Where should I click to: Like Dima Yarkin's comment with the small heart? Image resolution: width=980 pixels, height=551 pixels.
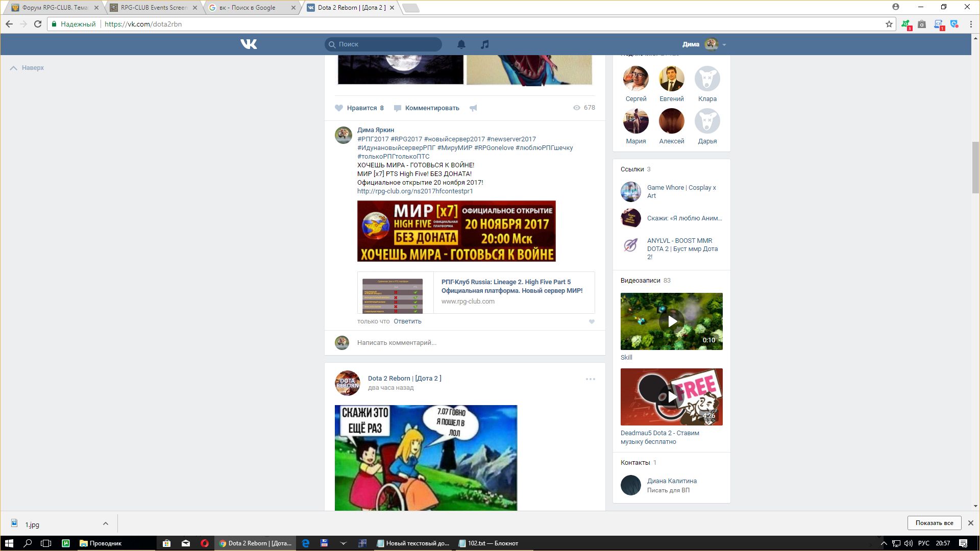click(592, 321)
